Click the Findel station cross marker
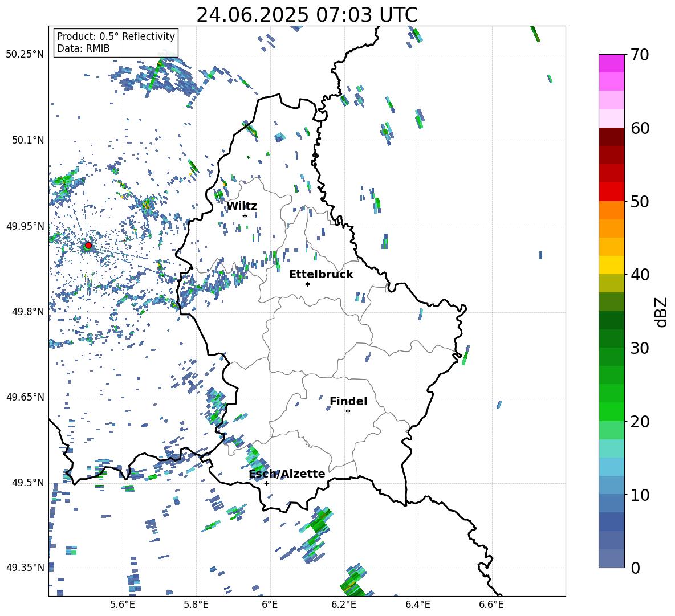675x616 pixels. point(348,411)
